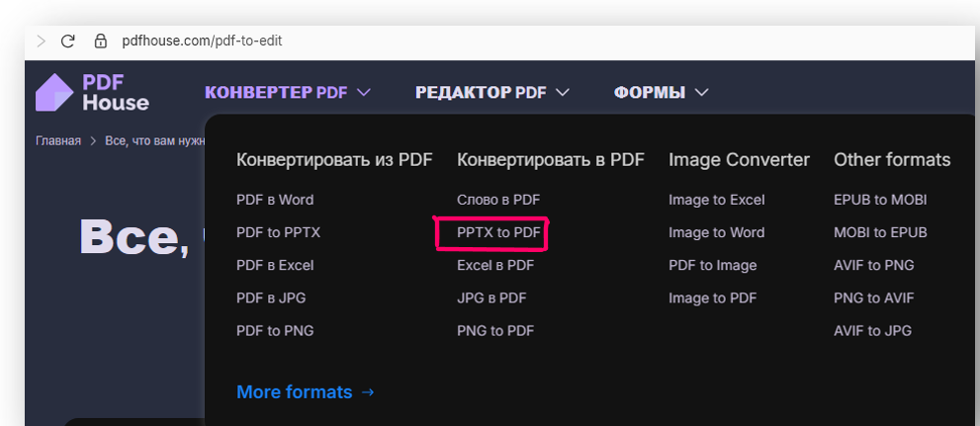980x426 pixels.
Task: Select AVIF to PNG converter
Action: click(x=873, y=265)
